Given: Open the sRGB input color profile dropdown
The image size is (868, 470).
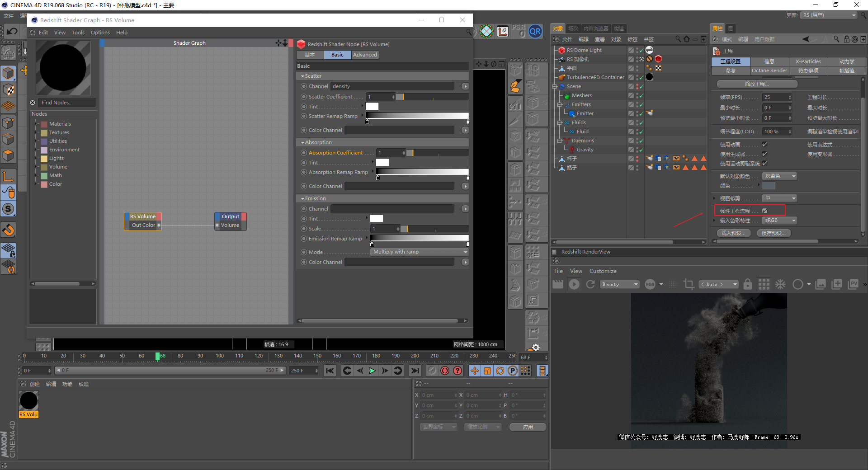Looking at the screenshot, I should coord(780,221).
